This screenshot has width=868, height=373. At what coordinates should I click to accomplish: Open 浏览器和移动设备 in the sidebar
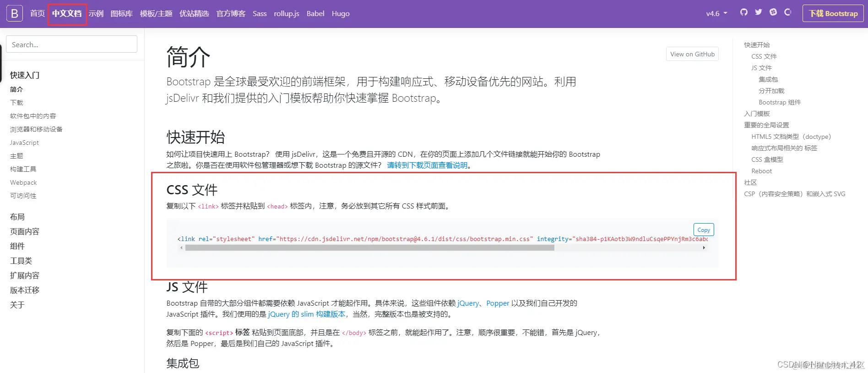36,129
